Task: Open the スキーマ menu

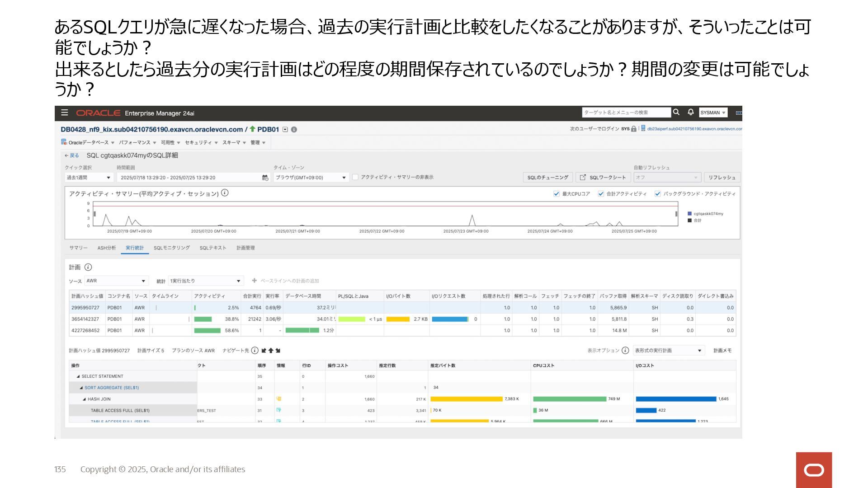Action: 234,142
